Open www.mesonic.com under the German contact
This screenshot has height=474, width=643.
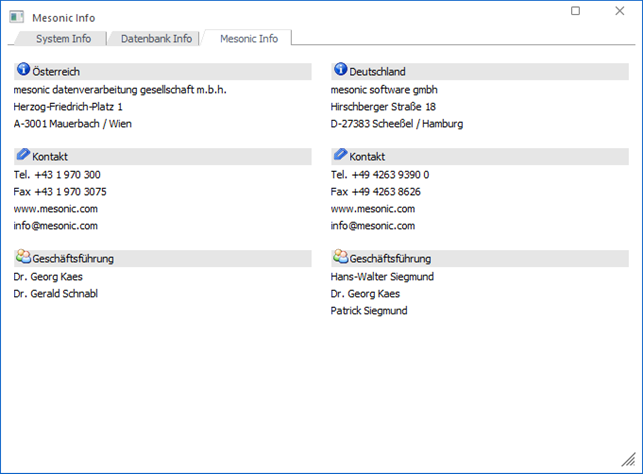(372, 209)
